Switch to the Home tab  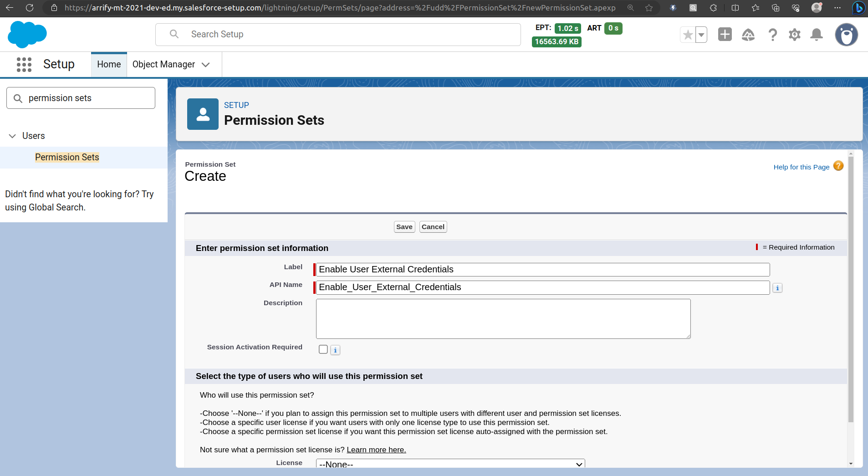(x=108, y=64)
